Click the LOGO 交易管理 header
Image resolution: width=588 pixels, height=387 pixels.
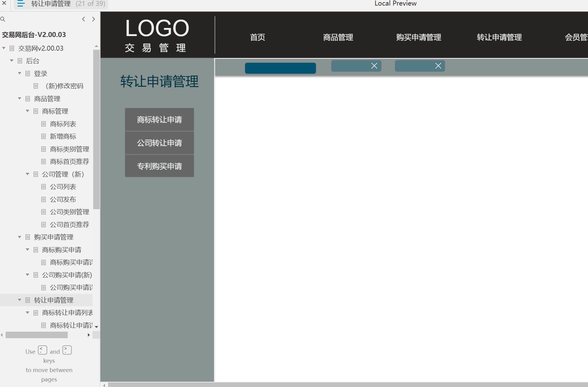point(157,35)
